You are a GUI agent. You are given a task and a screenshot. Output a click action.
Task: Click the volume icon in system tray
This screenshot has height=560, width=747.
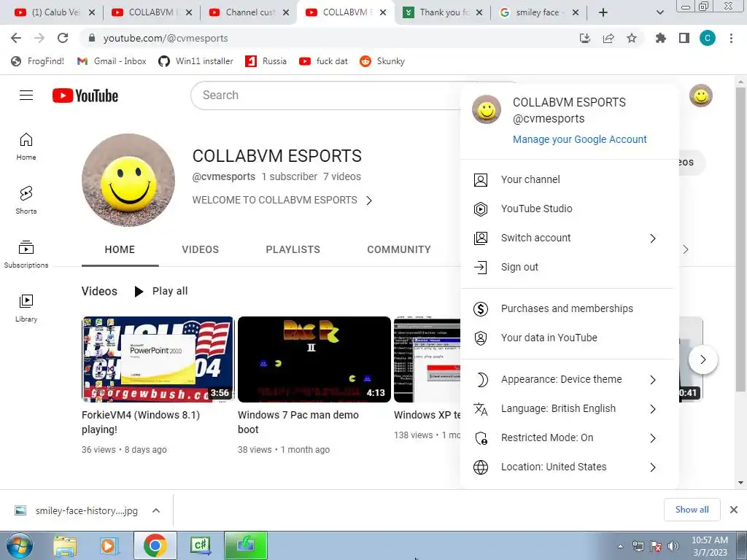pyautogui.click(x=673, y=546)
